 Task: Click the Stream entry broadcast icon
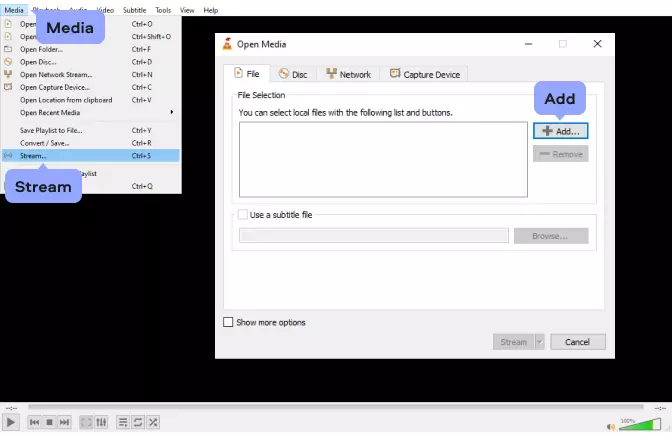8,156
